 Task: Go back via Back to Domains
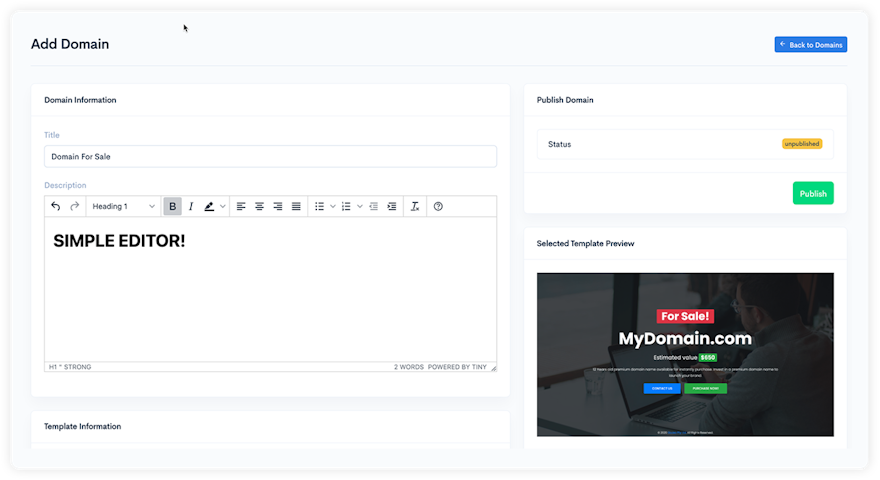coord(810,45)
